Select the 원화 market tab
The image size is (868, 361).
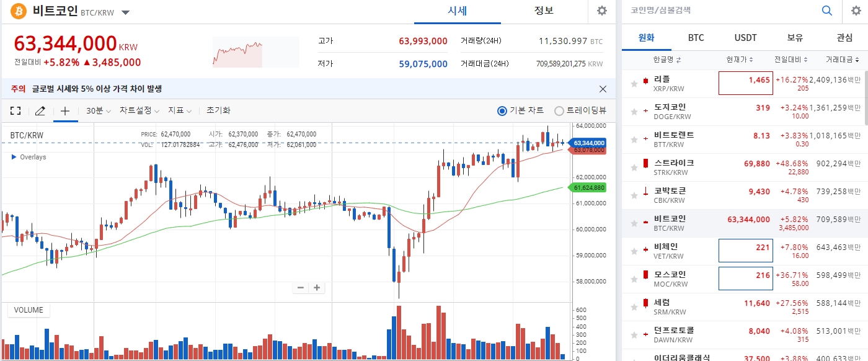point(647,38)
